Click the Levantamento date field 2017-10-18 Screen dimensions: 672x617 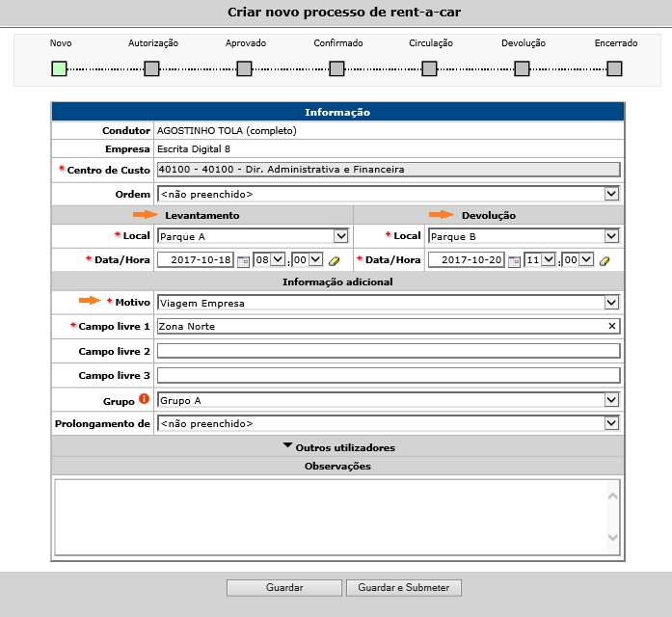(x=196, y=259)
